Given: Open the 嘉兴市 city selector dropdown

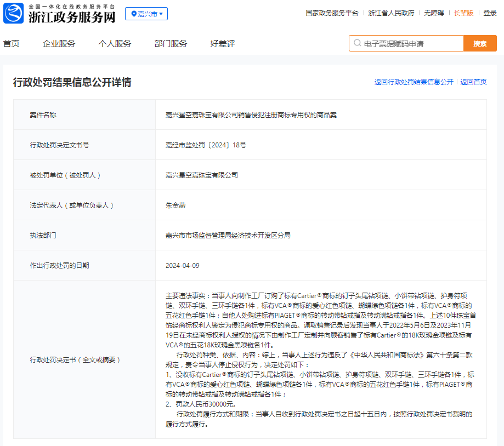Looking at the screenshot, I should [146, 14].
